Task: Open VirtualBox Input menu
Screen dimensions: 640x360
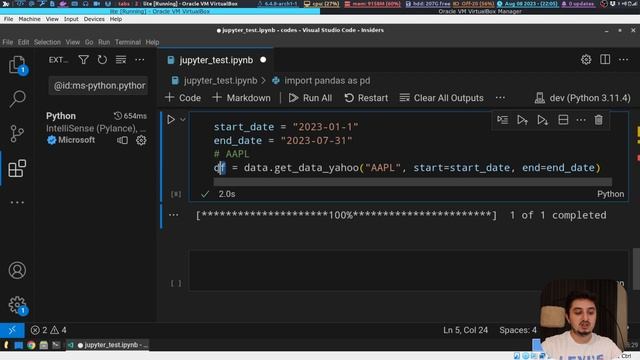Action: [71, 19]
